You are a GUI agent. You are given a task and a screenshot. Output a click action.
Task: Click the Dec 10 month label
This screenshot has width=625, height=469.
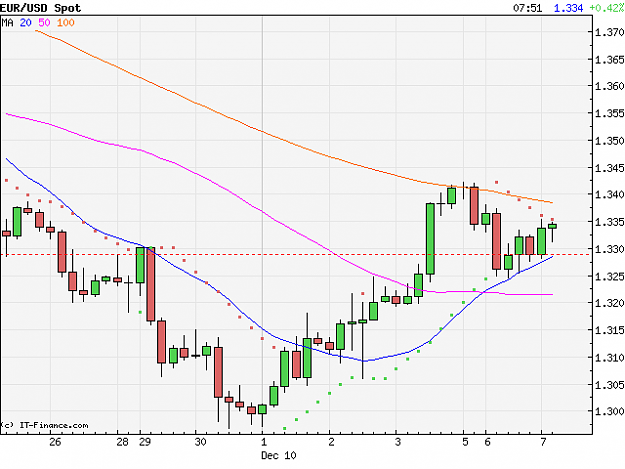tap(279, 455)
